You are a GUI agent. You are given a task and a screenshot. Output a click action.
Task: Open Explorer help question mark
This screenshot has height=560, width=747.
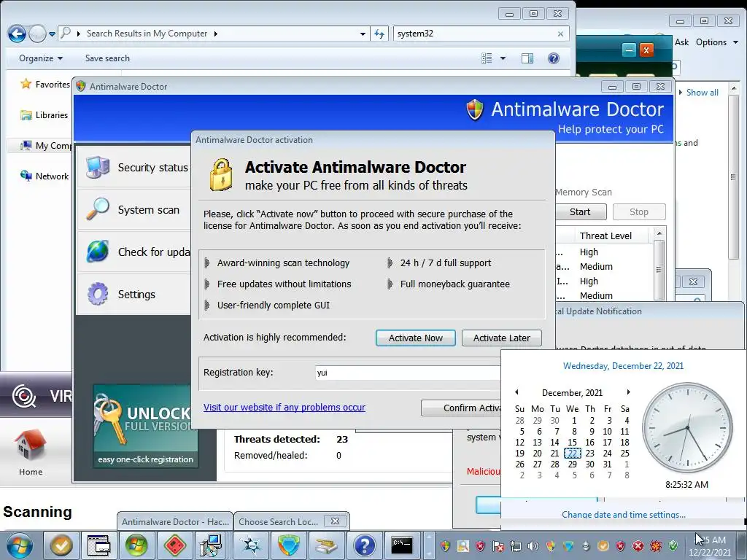pyautogui.click(x=553, y=58)
